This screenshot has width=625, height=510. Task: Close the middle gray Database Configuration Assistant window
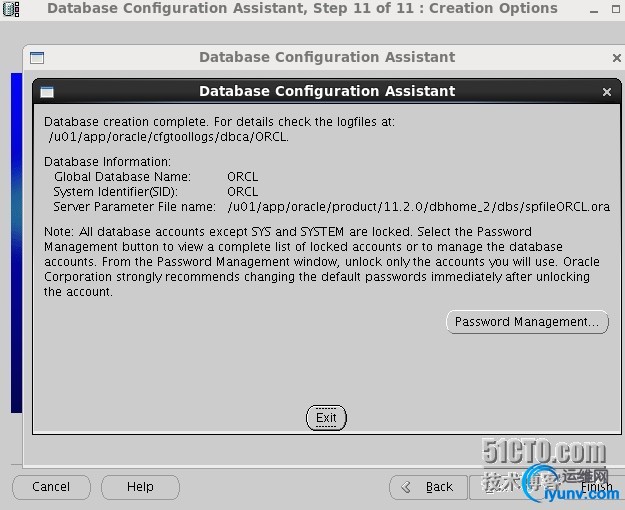[x=617, y=58]
